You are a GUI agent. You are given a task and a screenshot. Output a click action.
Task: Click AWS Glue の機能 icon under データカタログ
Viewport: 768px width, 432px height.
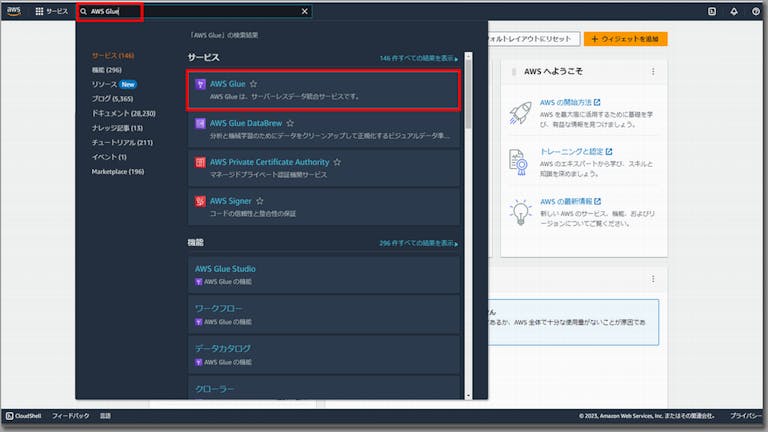(198, 362)
